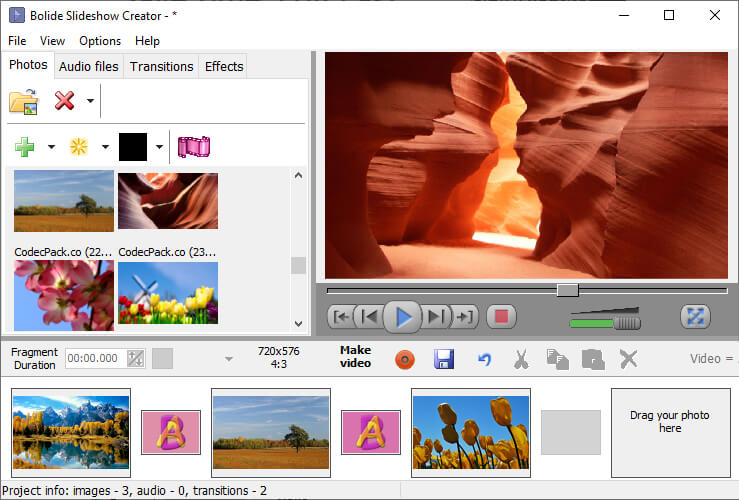
Task: Click the first pink transition in timeline
Action: point(171,432)
